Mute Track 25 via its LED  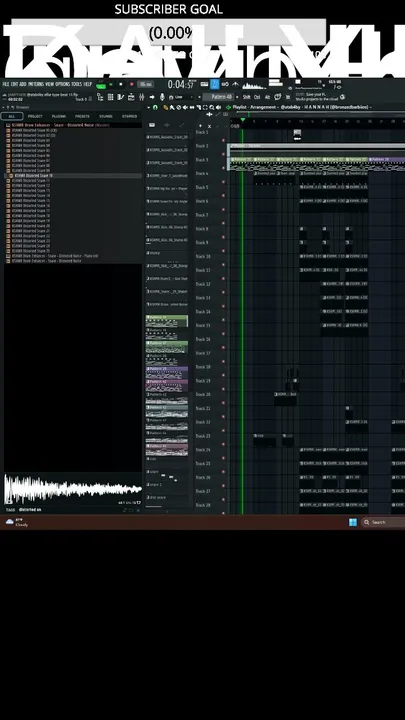click(224, 472)
